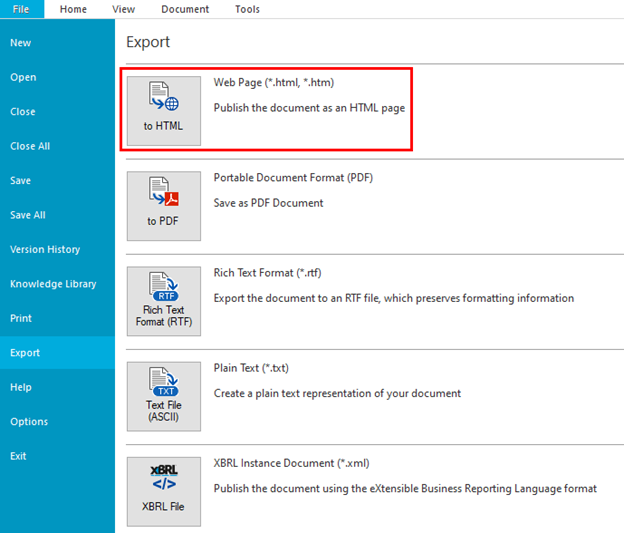Image resolution: width=624 pixels, height=533 pixels.
Task: Select the Tools tab
Action: (247, 9)
